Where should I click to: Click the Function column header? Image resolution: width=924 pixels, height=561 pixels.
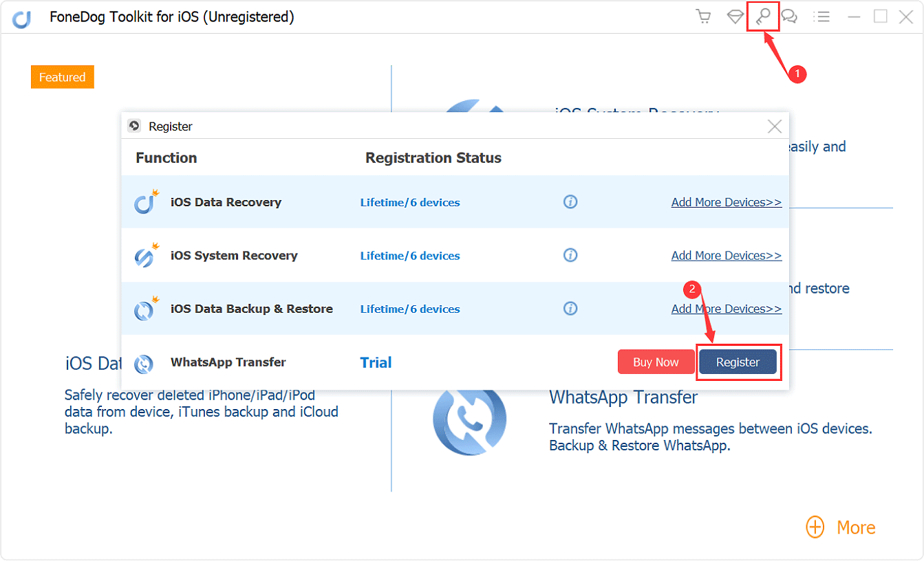point(166,157)
